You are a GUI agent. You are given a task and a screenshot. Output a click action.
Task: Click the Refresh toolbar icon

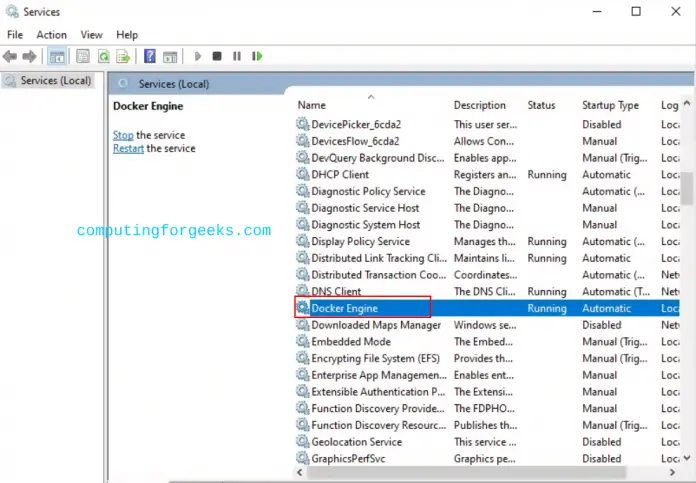[103, 57]
